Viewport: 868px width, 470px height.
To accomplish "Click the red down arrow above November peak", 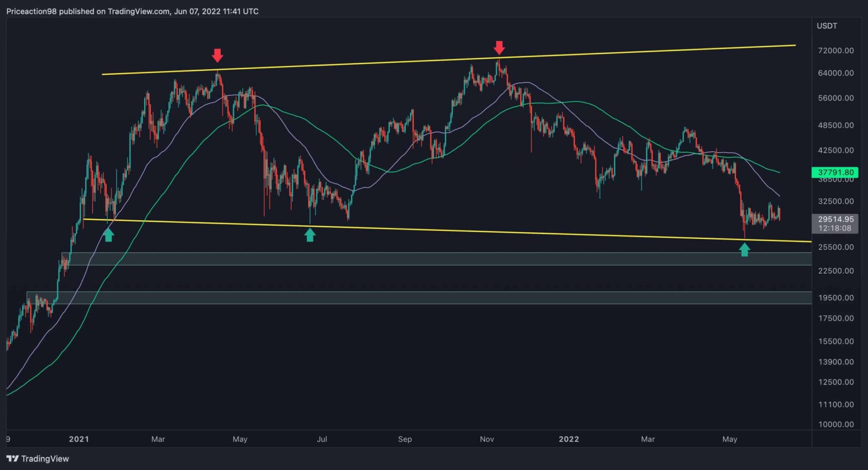I will (x=499, y=48).
